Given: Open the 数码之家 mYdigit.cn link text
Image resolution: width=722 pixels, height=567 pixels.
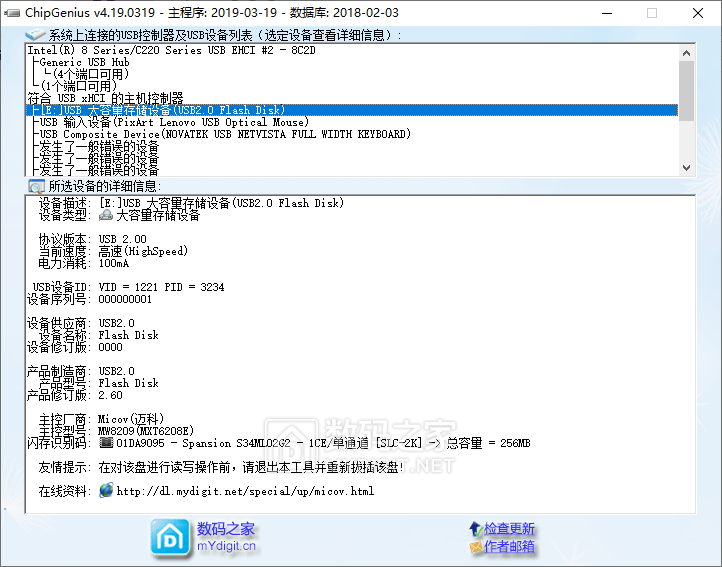Looking at the screenshot, I should pyautogui.click(x=226, y=537).
